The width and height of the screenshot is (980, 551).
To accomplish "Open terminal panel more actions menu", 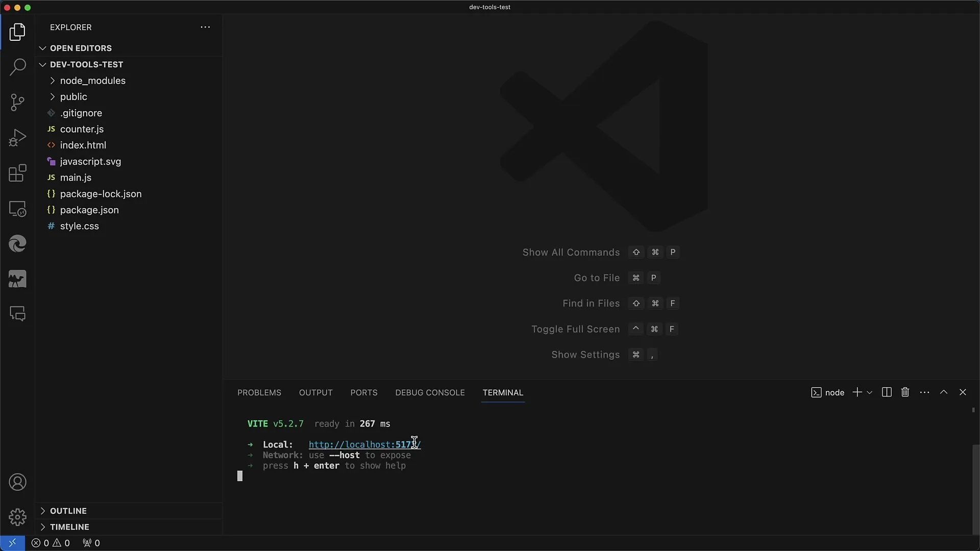I will pyautogui.click(x=924, y=392).
